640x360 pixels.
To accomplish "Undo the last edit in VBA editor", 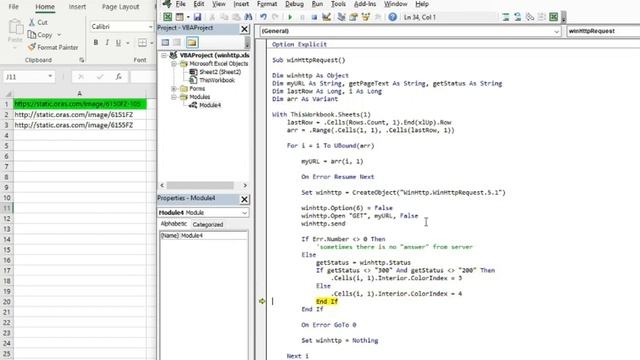I will pos(263,17).
